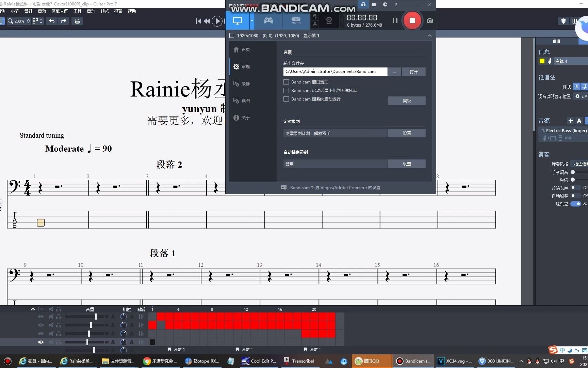588x368 pixels.
Task: Select standard notation style button
Action: point(576,87)
